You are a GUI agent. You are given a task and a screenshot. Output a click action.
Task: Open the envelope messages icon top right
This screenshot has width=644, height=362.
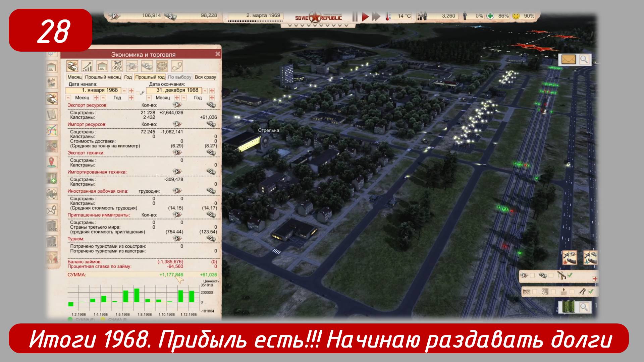pos(569,60)
